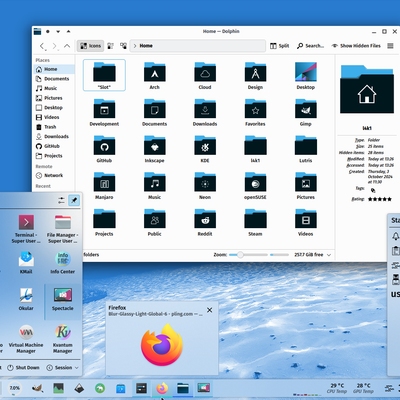
Task: Open the Cloud folder
Action: tap(205, 76)
